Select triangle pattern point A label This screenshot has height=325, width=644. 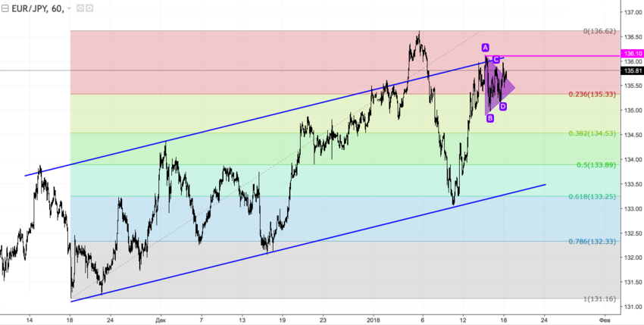485,48
